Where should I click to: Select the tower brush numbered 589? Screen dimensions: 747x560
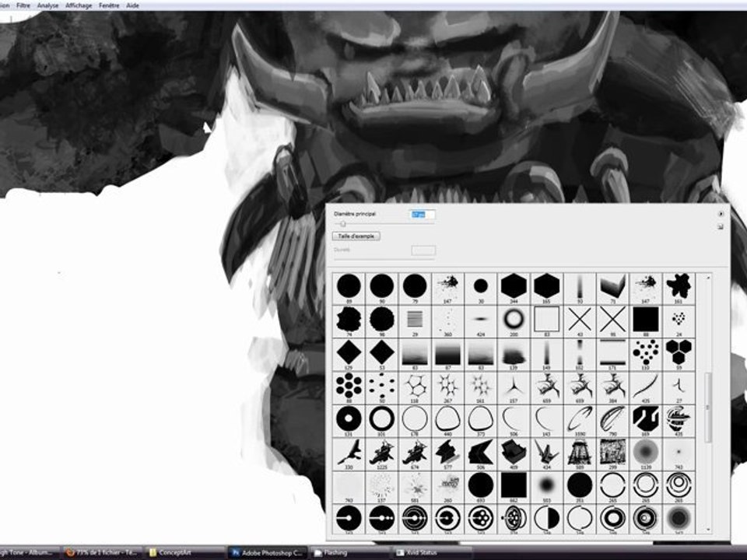[x=579, y=453]
